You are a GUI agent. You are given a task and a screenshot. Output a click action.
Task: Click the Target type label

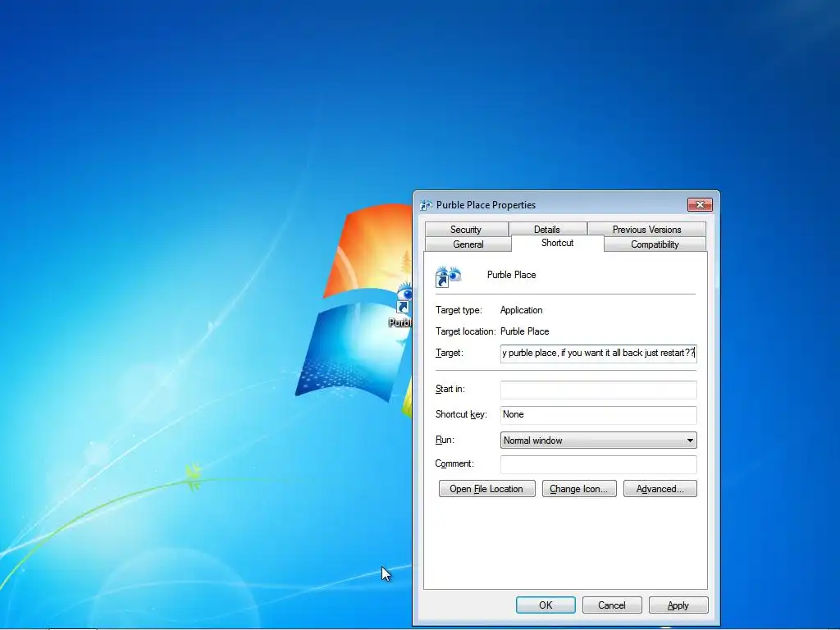(x=459, y=310)
